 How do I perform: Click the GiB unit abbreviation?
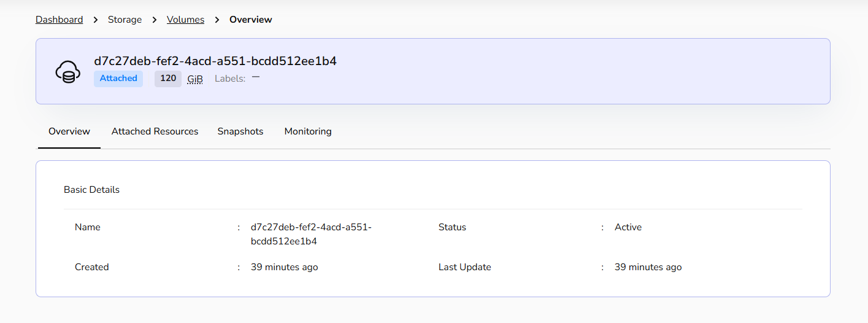[195, 79]
